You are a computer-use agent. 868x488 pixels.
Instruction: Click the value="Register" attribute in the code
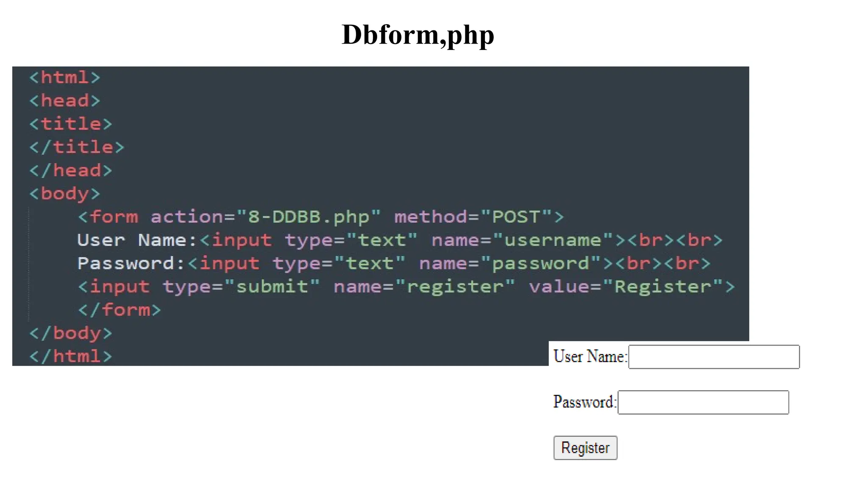(626, 287)
